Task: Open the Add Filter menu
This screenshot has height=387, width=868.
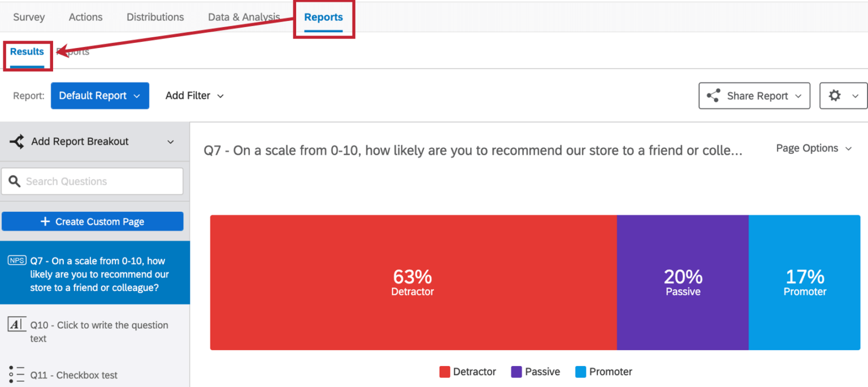Action: tap(194, 95)
